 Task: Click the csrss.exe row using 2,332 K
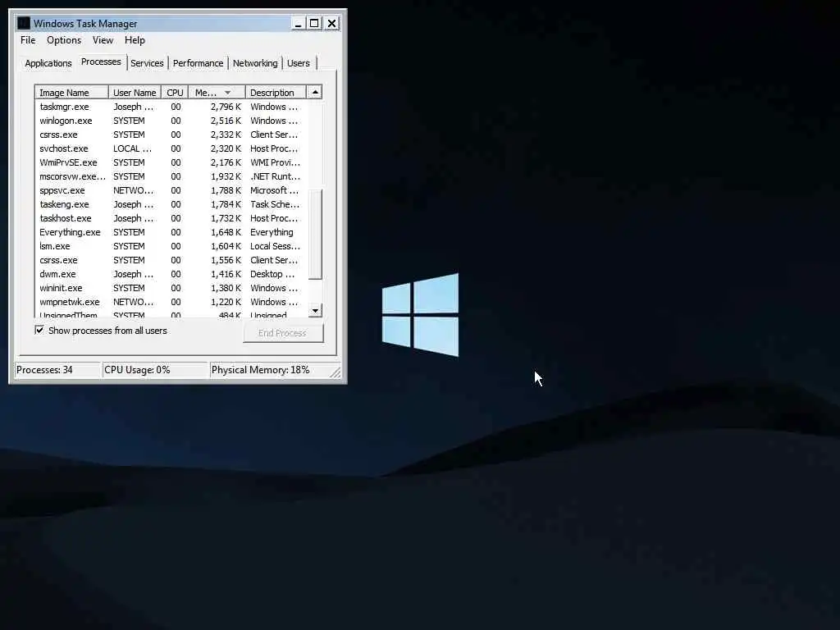[x=171, y=135]
